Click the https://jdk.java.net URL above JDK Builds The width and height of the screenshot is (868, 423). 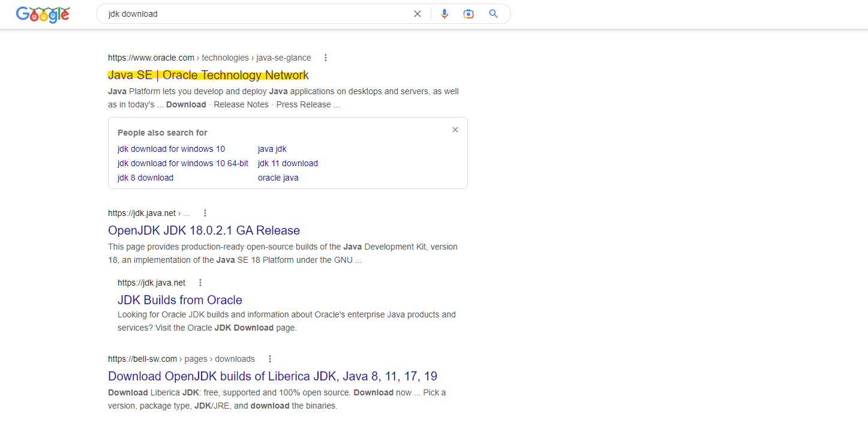[151, 283]
